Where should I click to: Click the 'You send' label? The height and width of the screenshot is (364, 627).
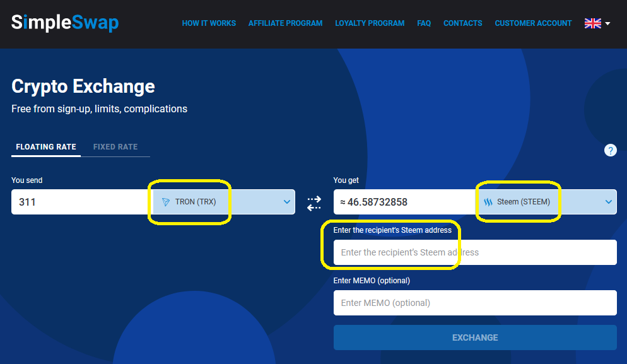coord(26,180)
